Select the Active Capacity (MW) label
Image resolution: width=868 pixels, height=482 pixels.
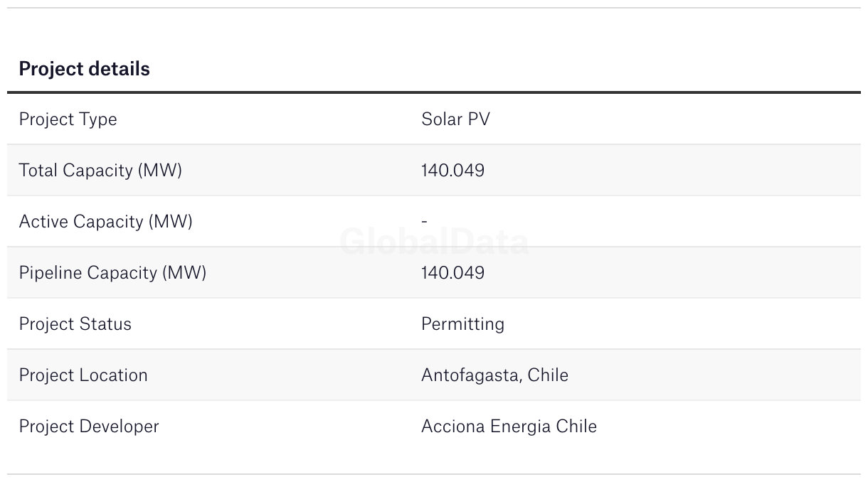[x=105, y=222]
